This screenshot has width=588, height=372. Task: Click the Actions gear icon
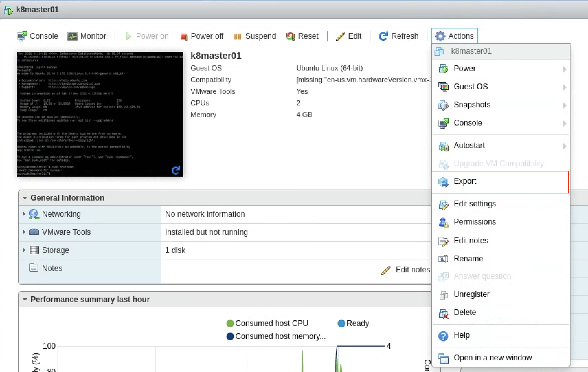coord(440,36)
